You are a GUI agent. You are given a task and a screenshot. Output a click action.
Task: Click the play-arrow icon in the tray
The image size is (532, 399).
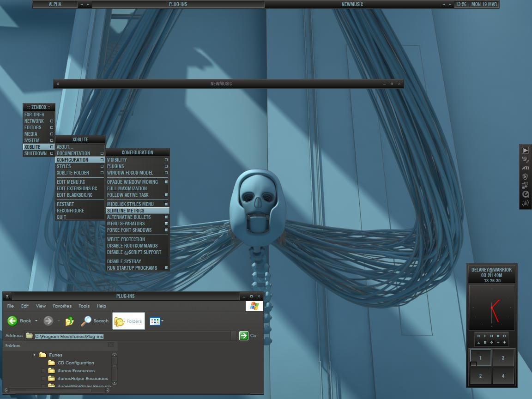tap(525, 150)
